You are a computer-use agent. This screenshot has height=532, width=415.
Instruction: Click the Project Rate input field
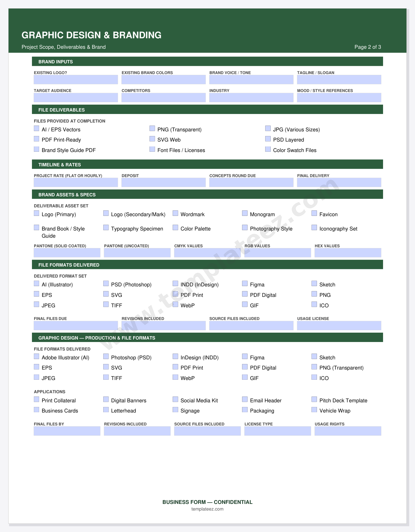76,183
